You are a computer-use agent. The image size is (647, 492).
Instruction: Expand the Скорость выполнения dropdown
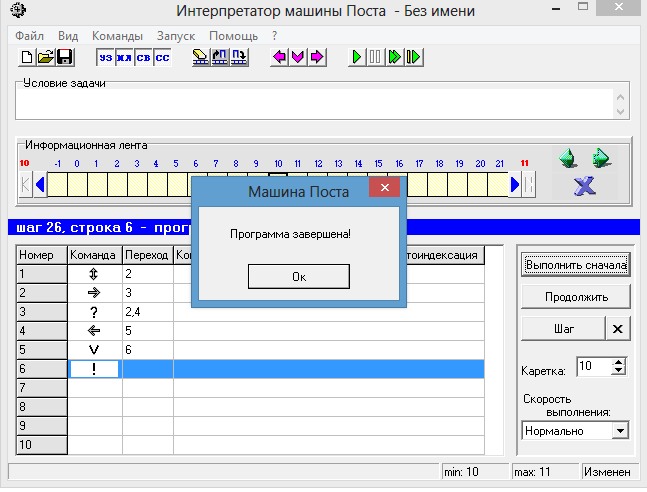click(620, 431)
